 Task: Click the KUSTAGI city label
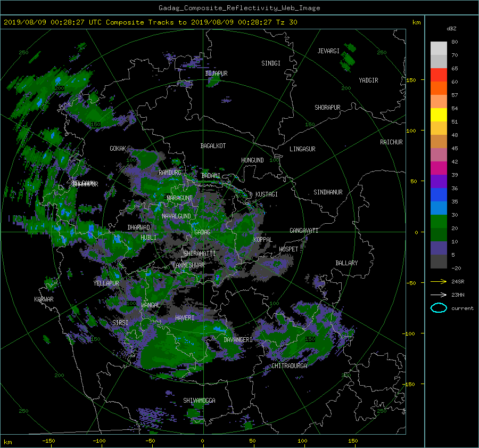267,194
